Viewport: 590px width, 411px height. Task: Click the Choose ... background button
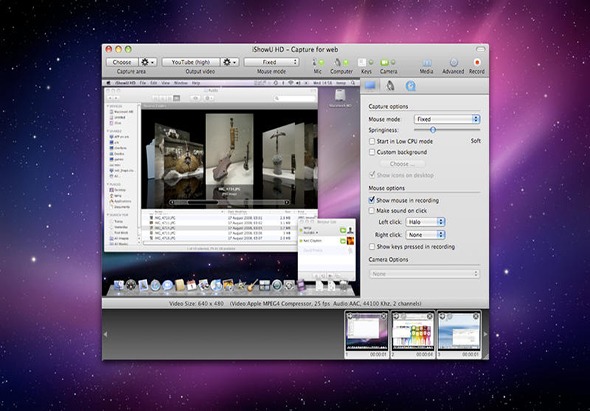click(x=403, y=164)
